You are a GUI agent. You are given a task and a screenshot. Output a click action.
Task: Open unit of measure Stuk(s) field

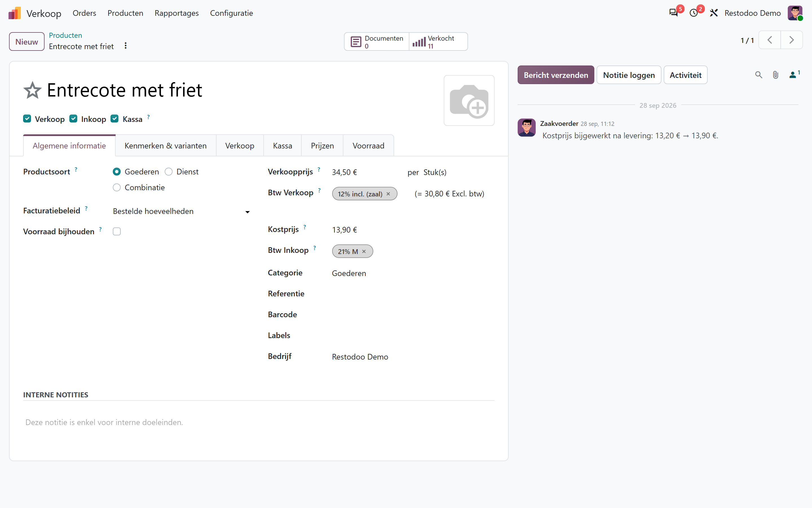click(x=435, y=172)
